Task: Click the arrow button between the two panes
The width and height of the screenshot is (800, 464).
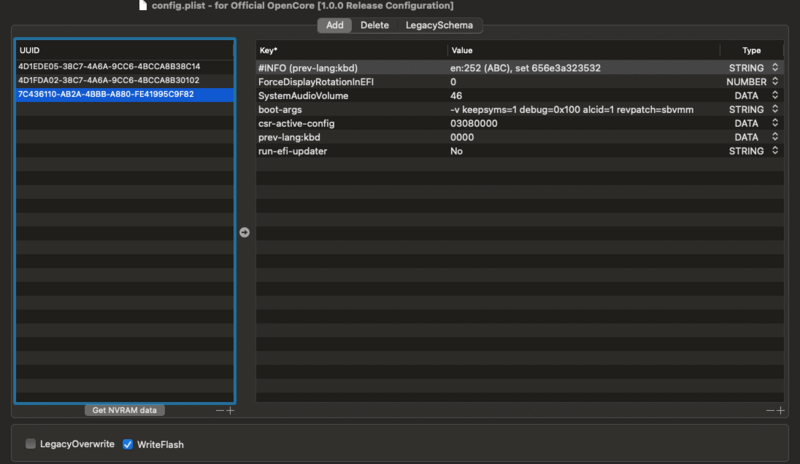Action: click(x=244, y=232)
